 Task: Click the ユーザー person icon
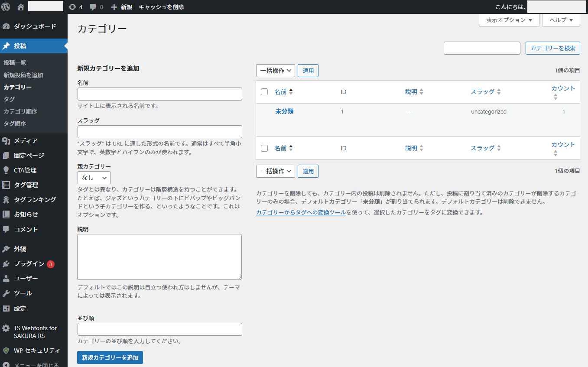(6, 279)
